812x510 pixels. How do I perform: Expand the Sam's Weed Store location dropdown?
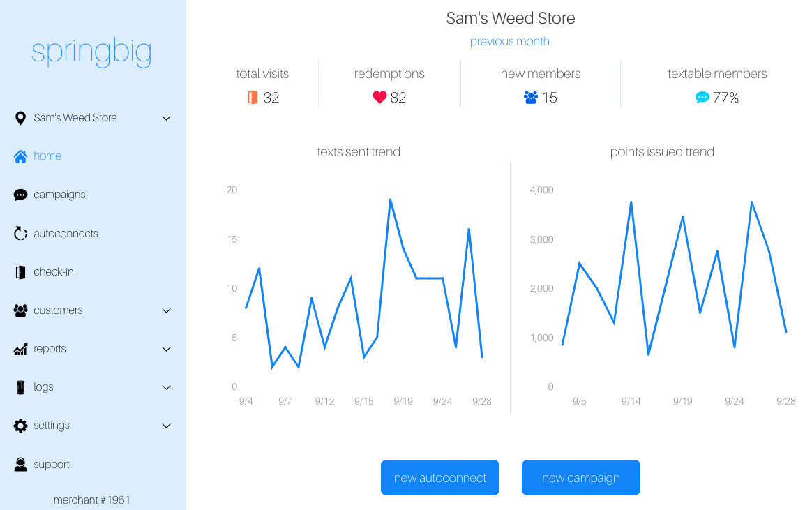point(166,118)
